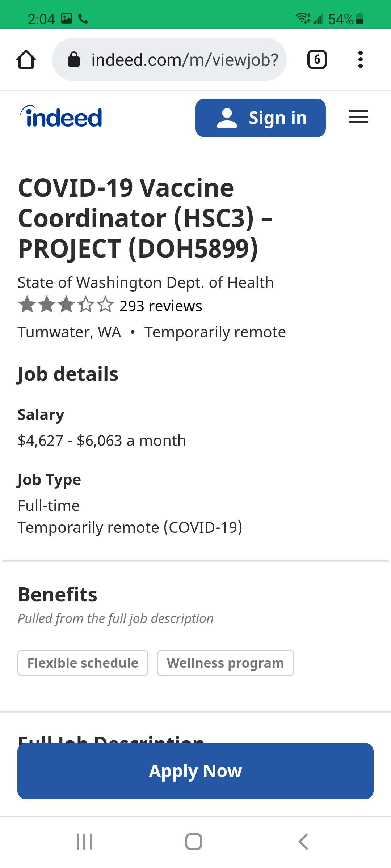View the 293 reviews link
The height and width of the screenshot is (868, 391).
tap(161, 306)
